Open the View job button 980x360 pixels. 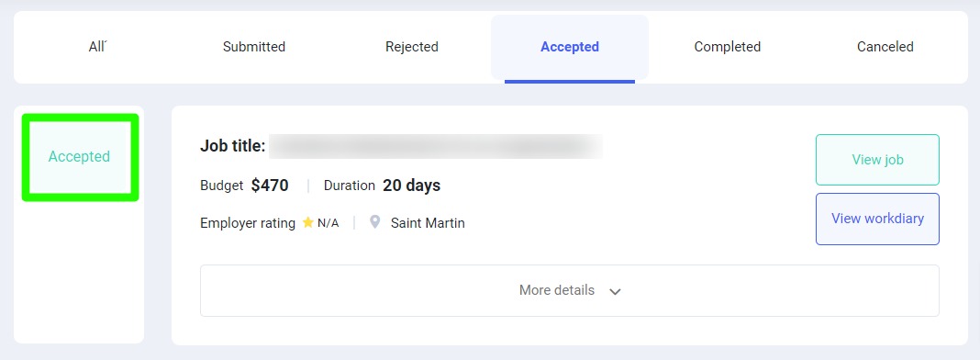877,160
